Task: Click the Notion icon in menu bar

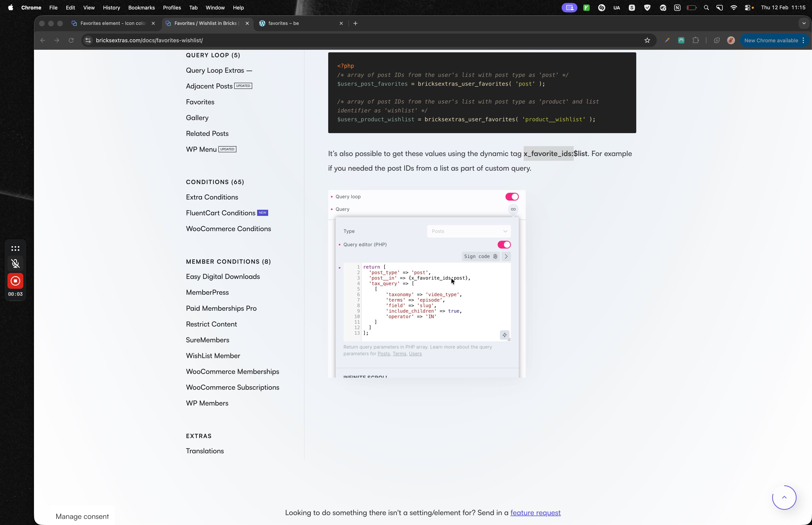Action: click(677, 8)
